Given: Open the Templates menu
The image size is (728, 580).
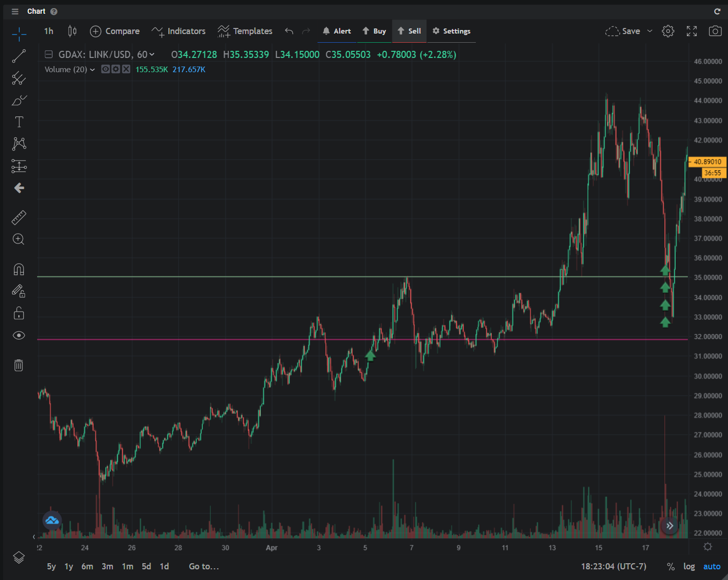Looking at the screenshot, I should tap(245, 31).
